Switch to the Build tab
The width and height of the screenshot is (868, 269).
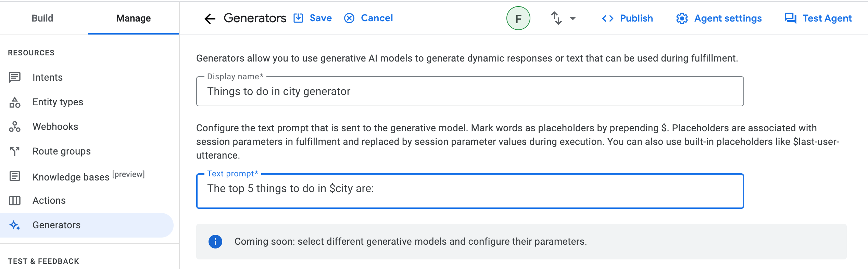[42, 18]
